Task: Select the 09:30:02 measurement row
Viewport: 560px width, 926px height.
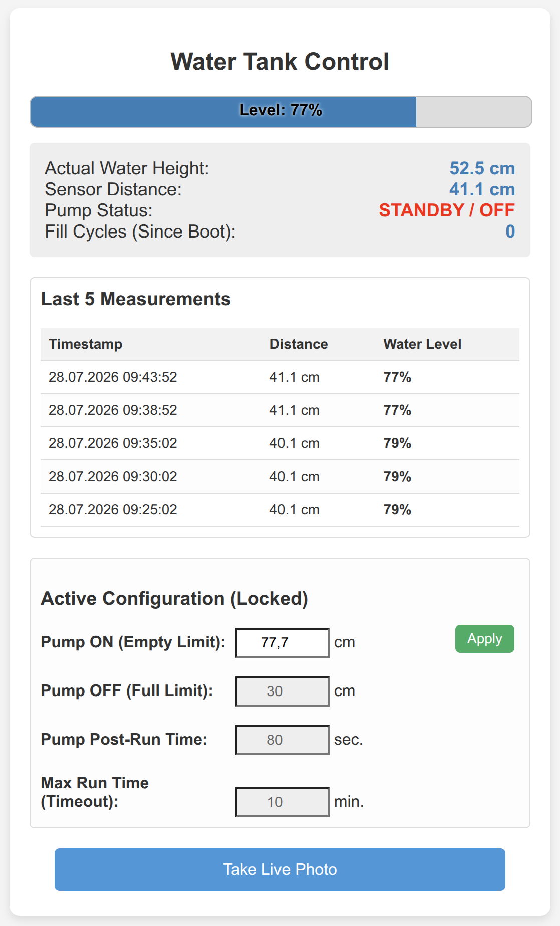Action: (x=280, y=477)
